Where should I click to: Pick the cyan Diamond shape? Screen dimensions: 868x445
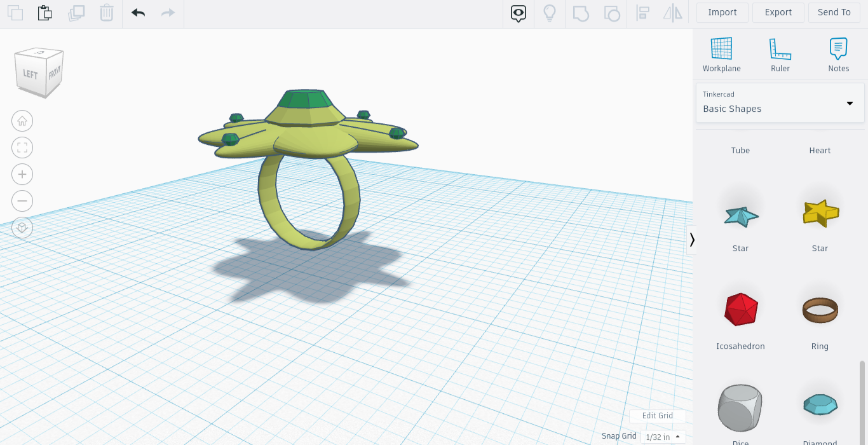coord(820,404)
